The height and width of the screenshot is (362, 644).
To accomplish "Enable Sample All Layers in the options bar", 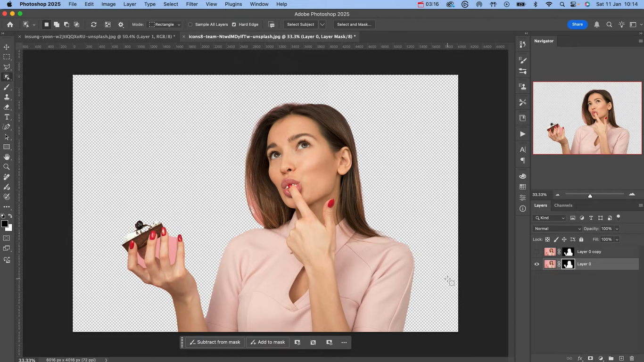I will (190, 24).
